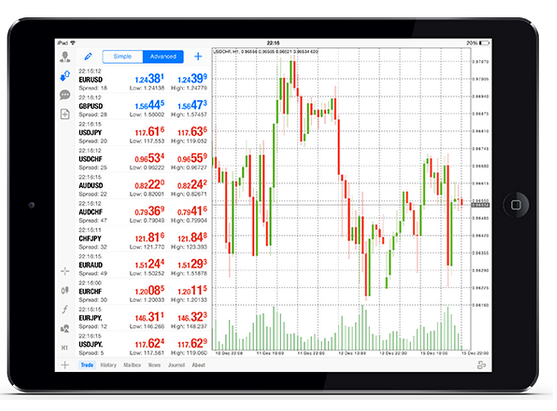Click EURUSD ask price 1.24399

tap(192, 79)
